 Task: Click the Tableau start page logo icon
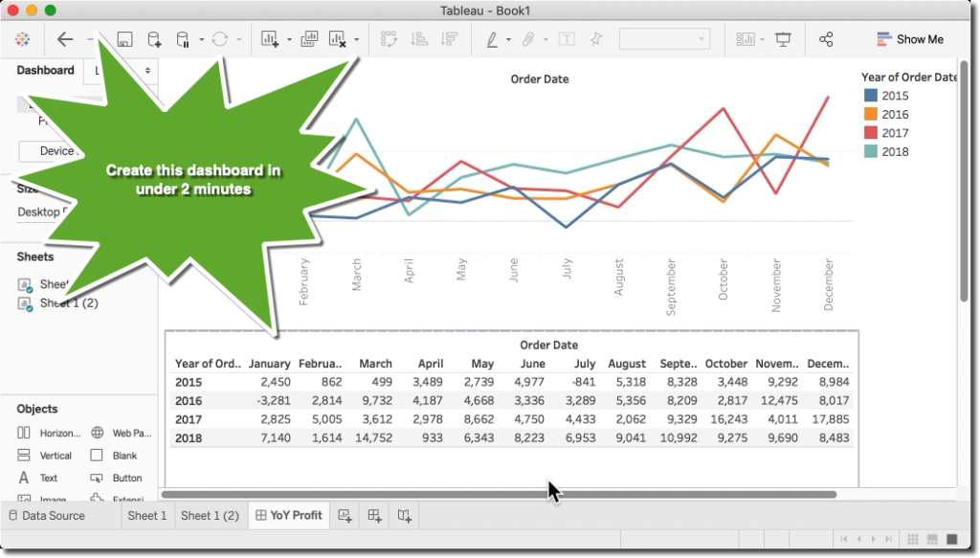[x=23, y=39]
